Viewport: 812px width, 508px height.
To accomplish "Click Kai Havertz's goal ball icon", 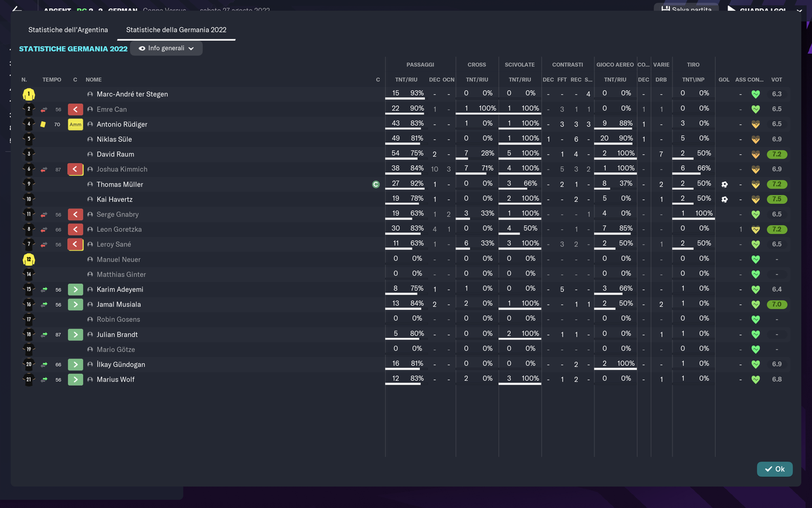I will (x=724, y=199).
